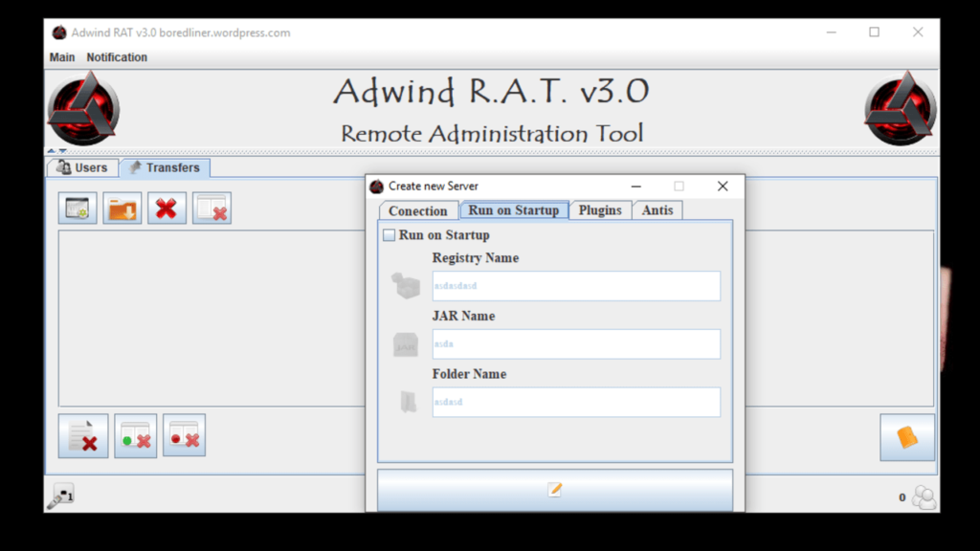
Task: Select the Transfers tab in main window
Action: pyautogui.click(x=165, y=167)
